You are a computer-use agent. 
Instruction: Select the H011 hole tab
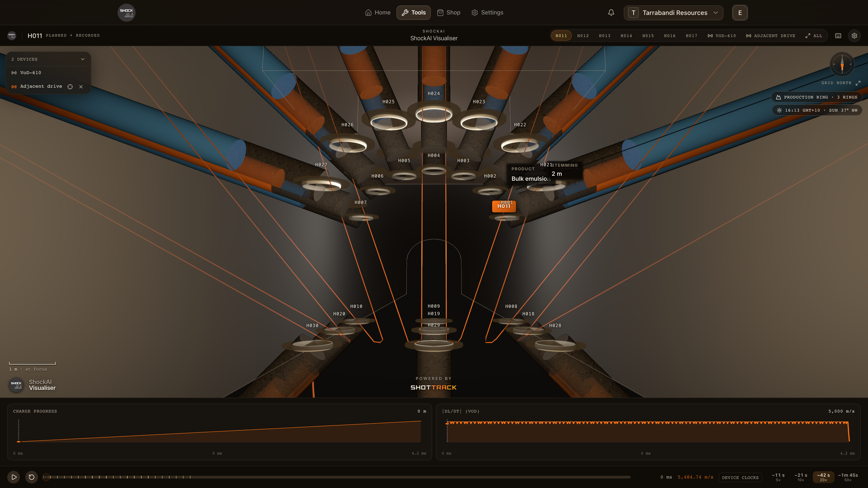click(x=561, y=36)
